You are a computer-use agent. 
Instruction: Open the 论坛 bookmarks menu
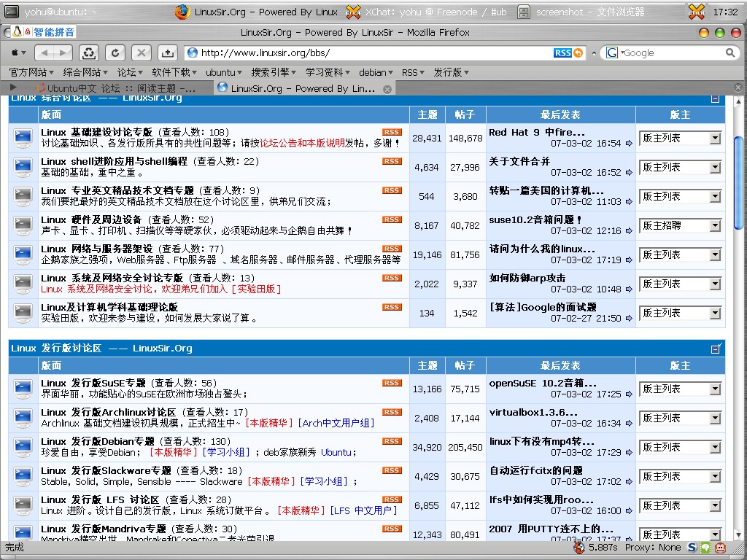coord(130,72)
